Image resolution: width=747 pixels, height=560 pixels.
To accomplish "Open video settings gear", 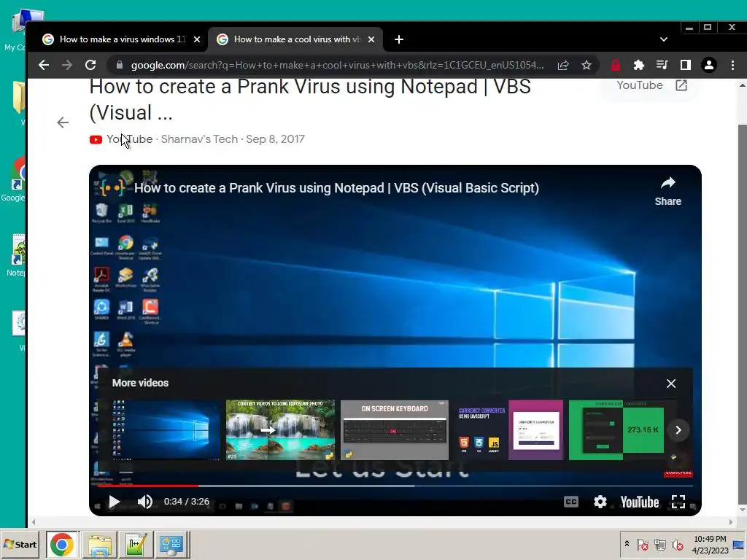I will (x=600, y=502).
